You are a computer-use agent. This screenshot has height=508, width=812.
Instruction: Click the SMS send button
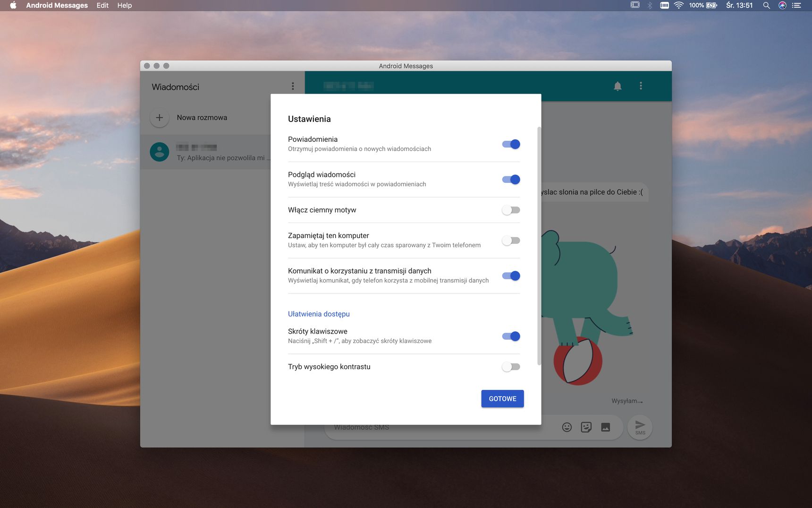[640, 427]
